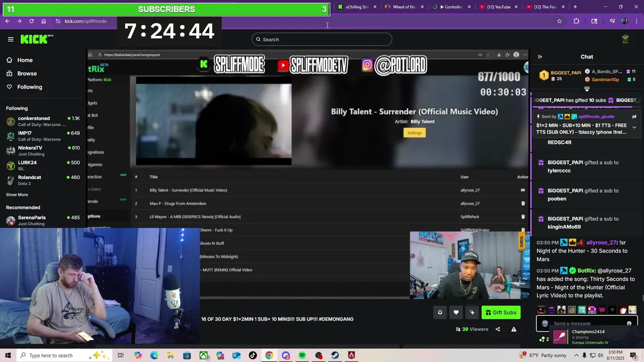
Task: Open TikTok from the taskbar
Action: click(x=253, y=355)
